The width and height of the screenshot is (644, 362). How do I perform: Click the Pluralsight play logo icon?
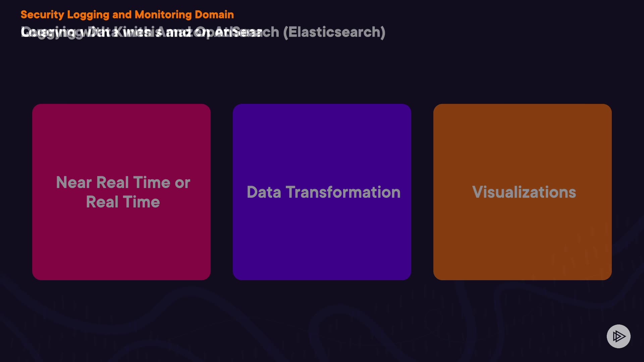pyautogui.click(x=619, y=336)
